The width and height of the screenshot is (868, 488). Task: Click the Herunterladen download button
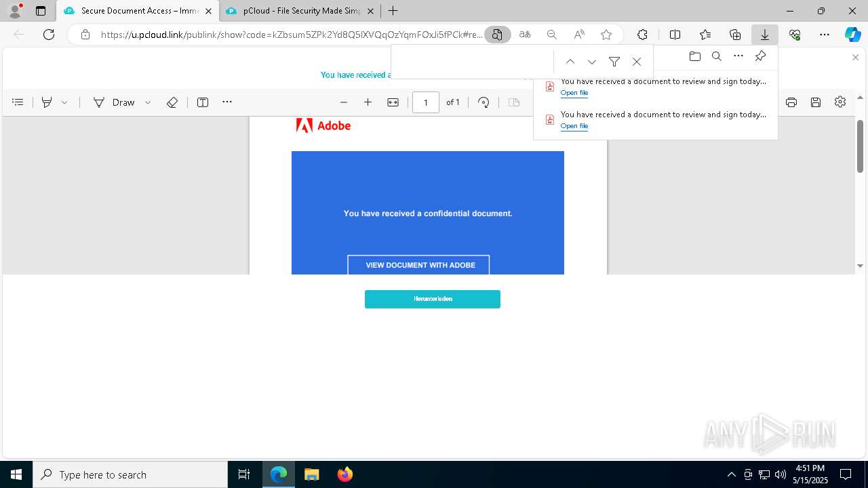tap(433, 299)
